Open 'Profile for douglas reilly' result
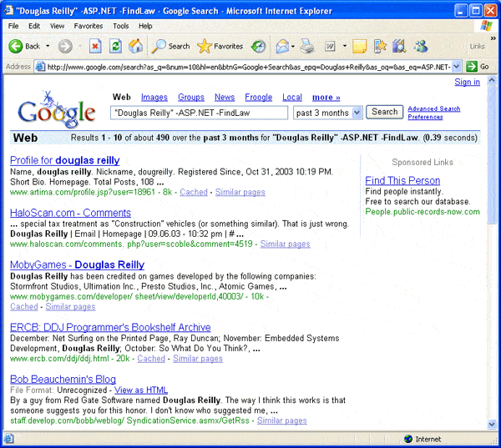 tap(65, 160)
